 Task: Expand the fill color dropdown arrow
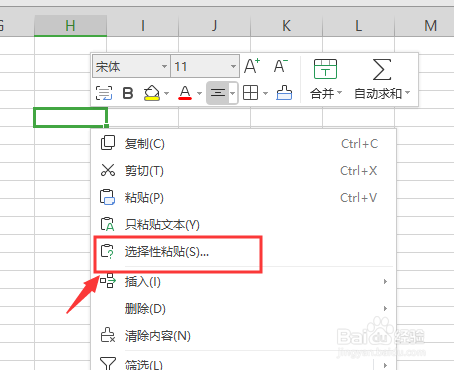point(166,93)
